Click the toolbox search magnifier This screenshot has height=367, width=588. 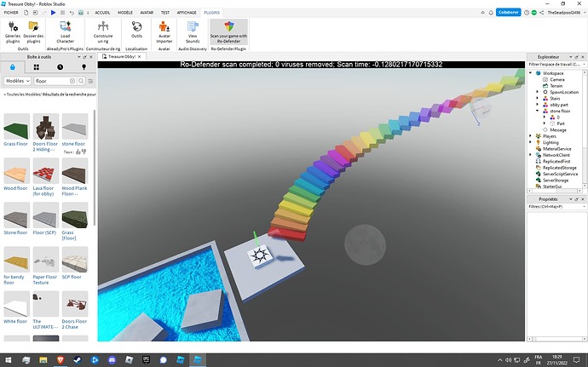81,81
